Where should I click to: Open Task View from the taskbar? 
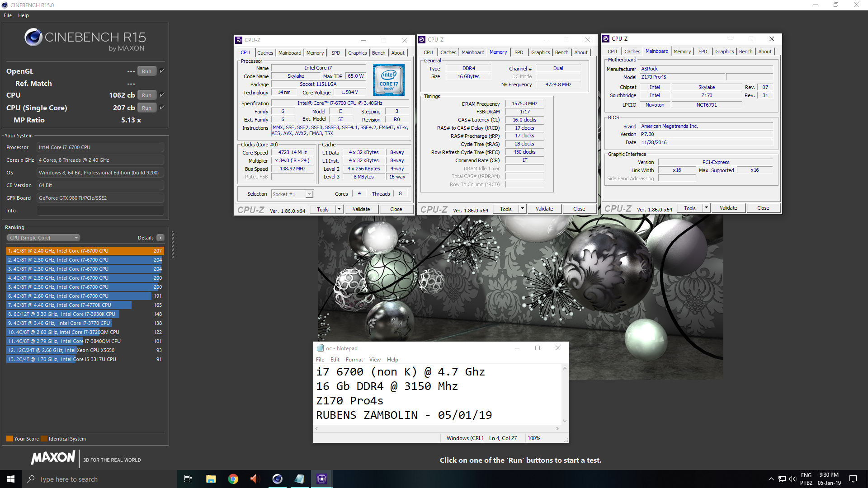pyautogui.click(x=188, y=479)
